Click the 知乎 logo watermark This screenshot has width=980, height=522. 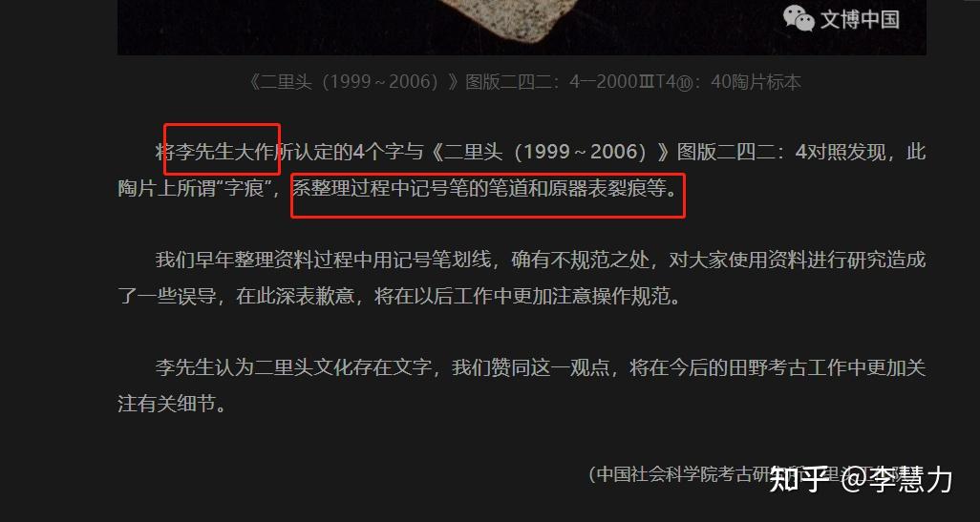pyautogui.click(x=799, y=479)
